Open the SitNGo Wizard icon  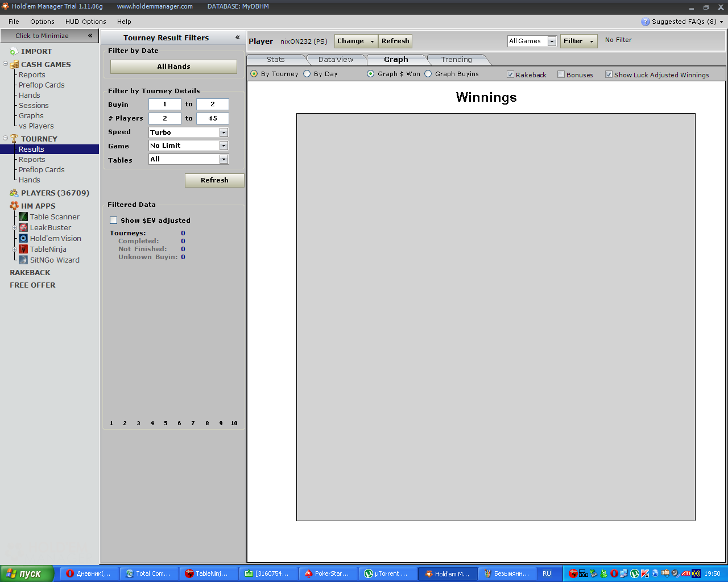(23, 260)
